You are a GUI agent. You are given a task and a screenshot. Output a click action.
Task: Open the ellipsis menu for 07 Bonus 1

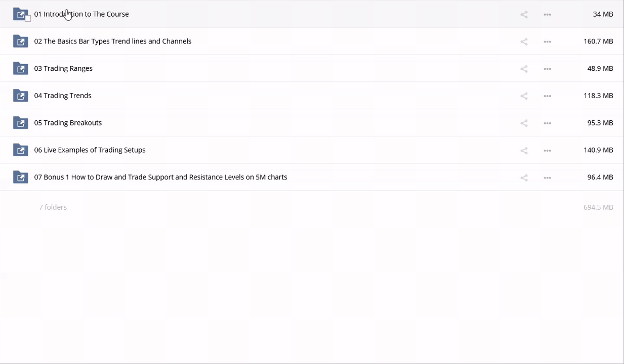click(547, 178)
